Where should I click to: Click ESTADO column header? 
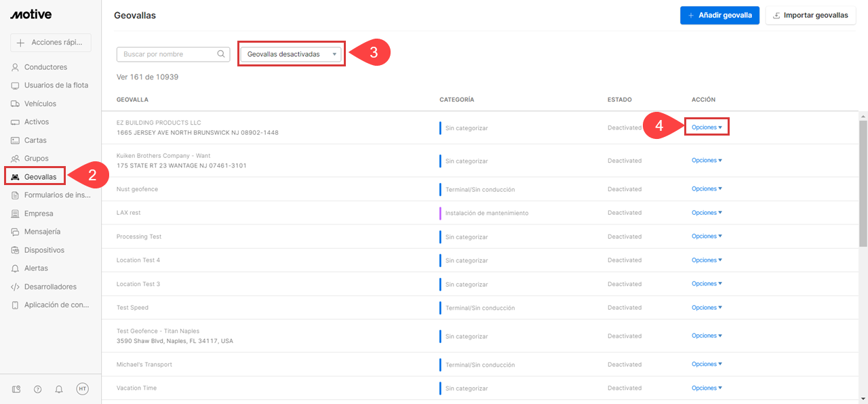click(619, 100)
